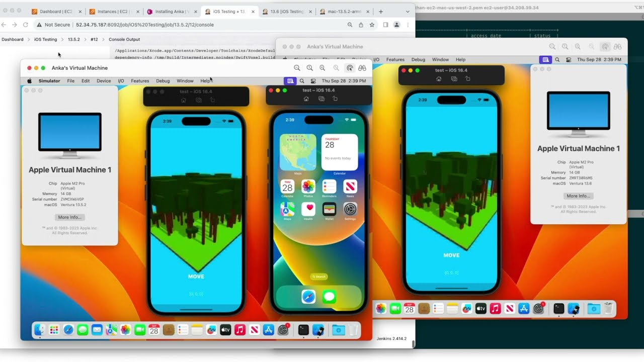Image resolution: width=644 pixels, height=362 pixels.
Task: Switch to 13.6 iOS Testing browser tab
Action: click(x=287, y=12)
